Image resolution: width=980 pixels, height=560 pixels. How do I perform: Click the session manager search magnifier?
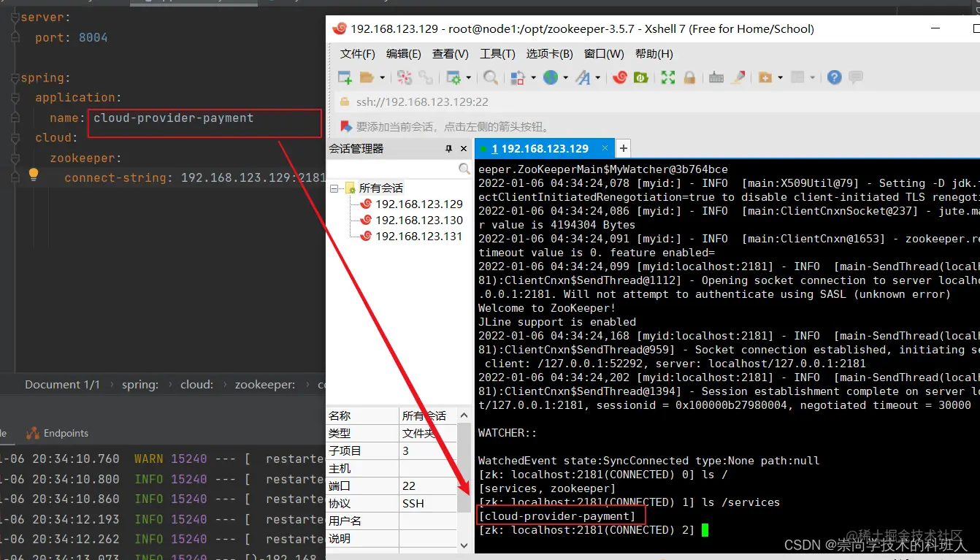(464, 169)
